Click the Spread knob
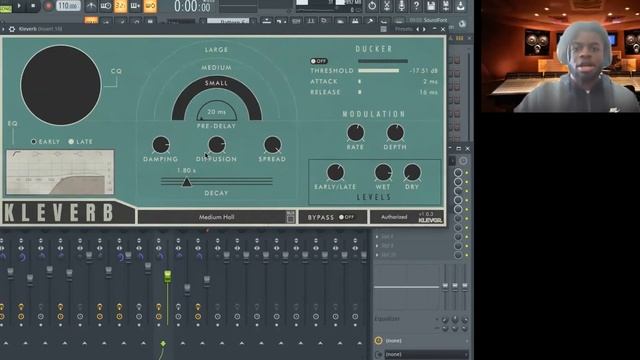 (272, 145)
